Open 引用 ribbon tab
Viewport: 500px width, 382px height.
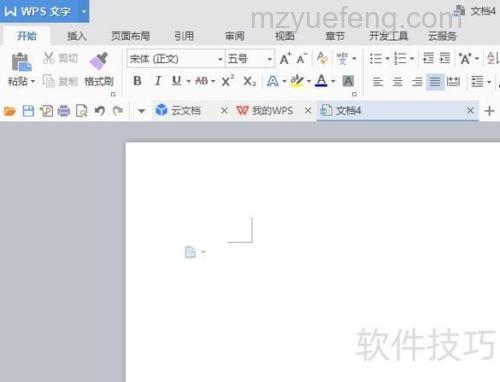[x=184, y=36]
